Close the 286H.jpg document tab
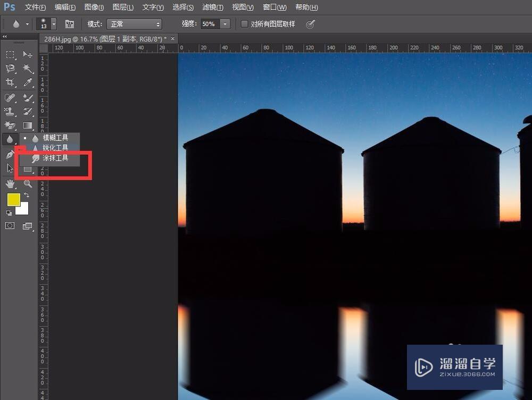This screenshot has width=532, height=400. (x=173, y=39)
